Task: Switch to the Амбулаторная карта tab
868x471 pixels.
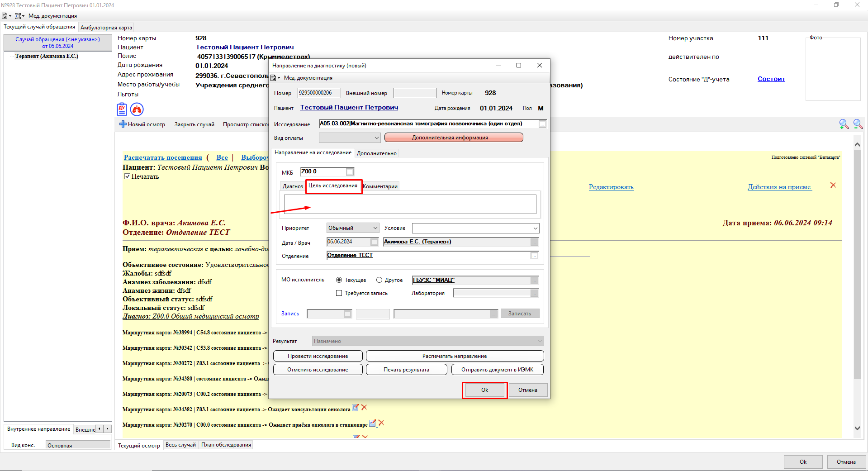Action: click(x=106, y=28)
